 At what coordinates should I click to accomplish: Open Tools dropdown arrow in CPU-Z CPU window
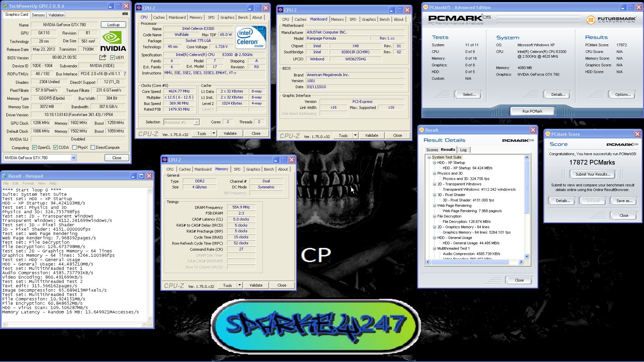tap(214, 133)
